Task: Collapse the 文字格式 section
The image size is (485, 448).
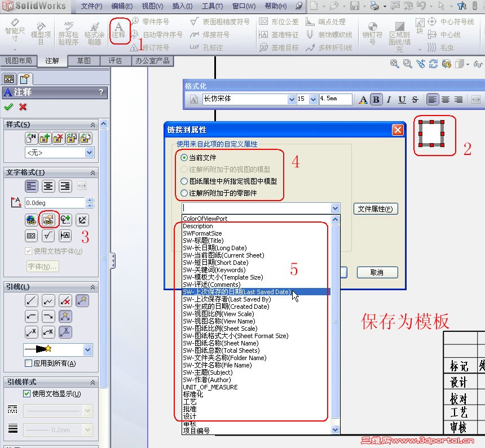Action: click(x=92, y=173)
